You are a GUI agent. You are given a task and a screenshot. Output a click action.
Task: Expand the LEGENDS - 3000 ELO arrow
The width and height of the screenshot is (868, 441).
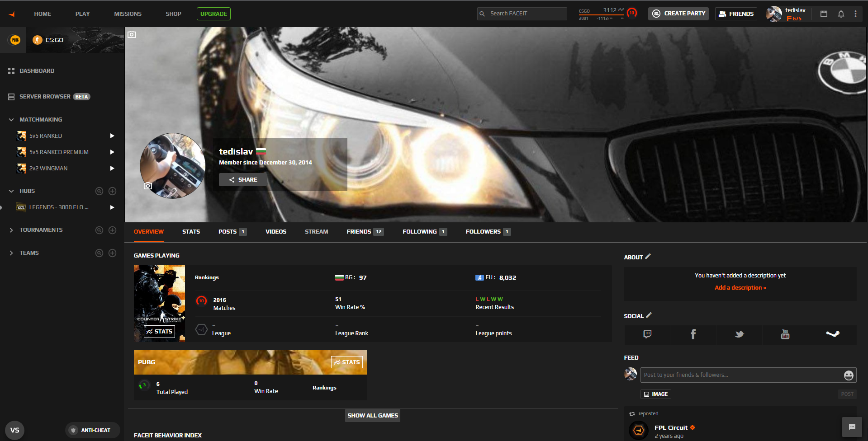[x=112, y=207]
